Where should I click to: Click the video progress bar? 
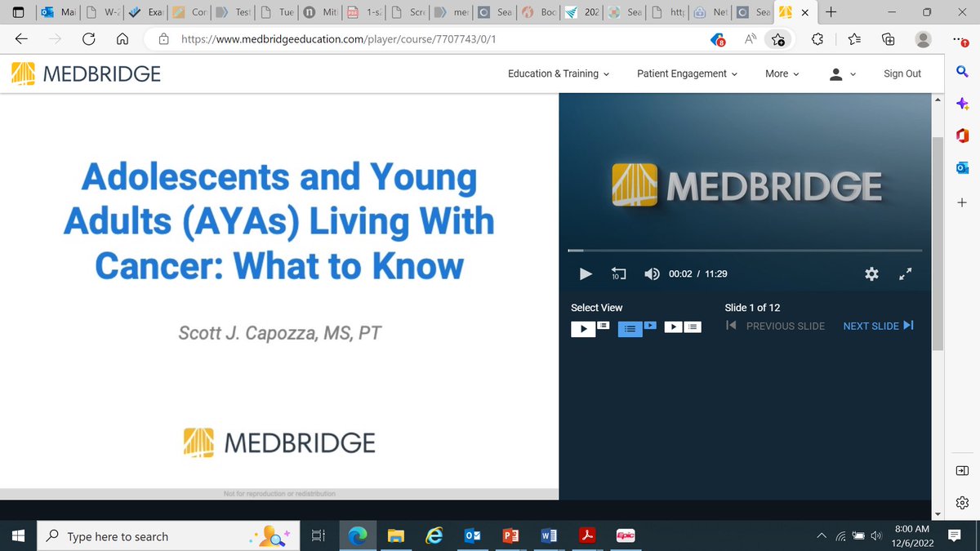[745, 251]
